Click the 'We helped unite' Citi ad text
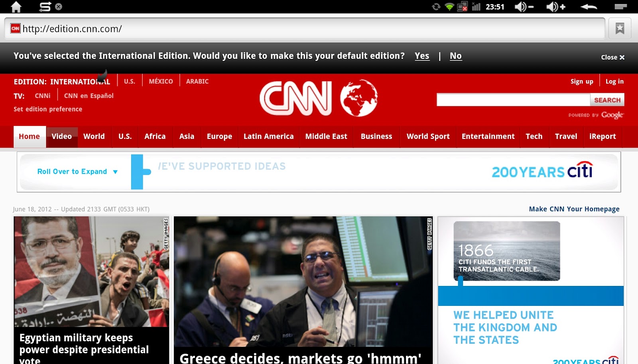This screenshot has height=364, width=638. click(x=505, y=327)
